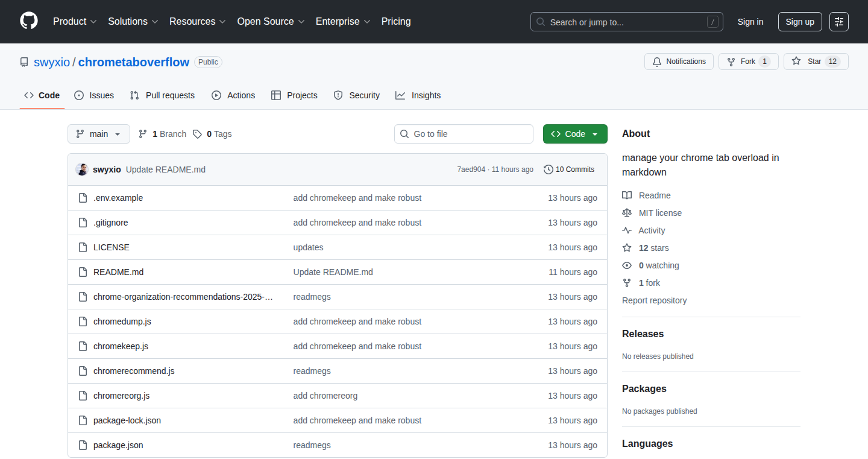Open appearance settings icon in header

(839, 22)
